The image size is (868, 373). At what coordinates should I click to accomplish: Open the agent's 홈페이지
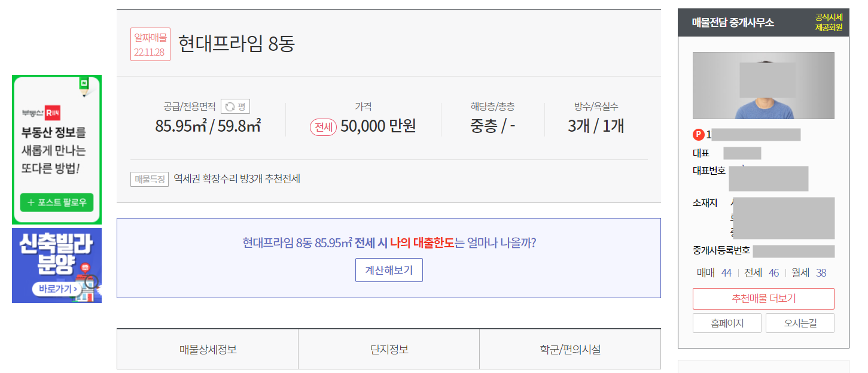click(x=727, y=322)
